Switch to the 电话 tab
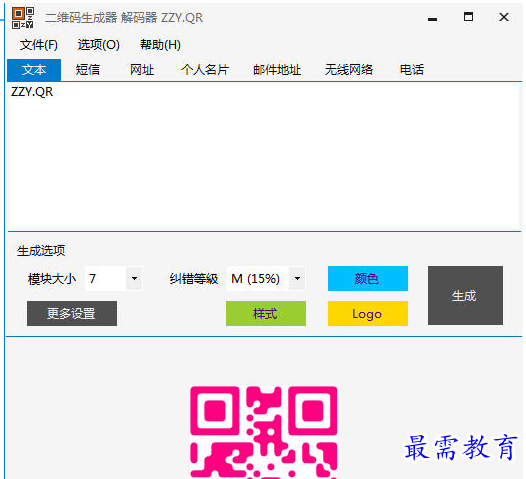 tap(412, 70)
